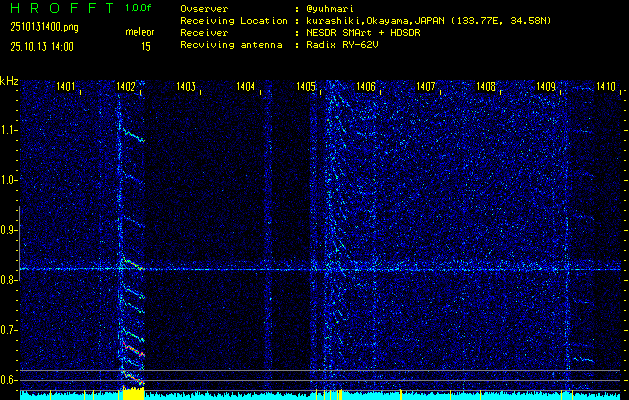Select the 1410 time marker
Viewport: 629px width, 400px height.
pos(605,88)
